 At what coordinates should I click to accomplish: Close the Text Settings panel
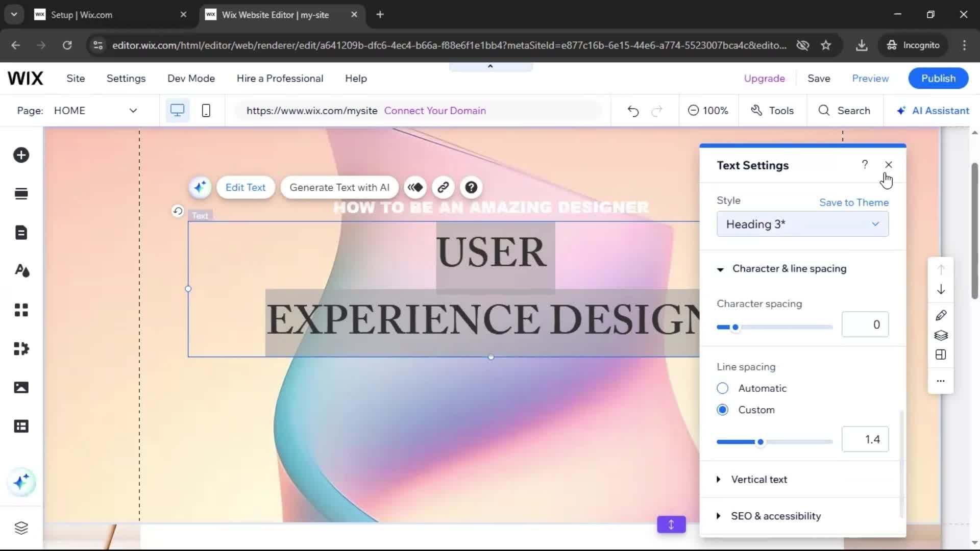point(889,164)
